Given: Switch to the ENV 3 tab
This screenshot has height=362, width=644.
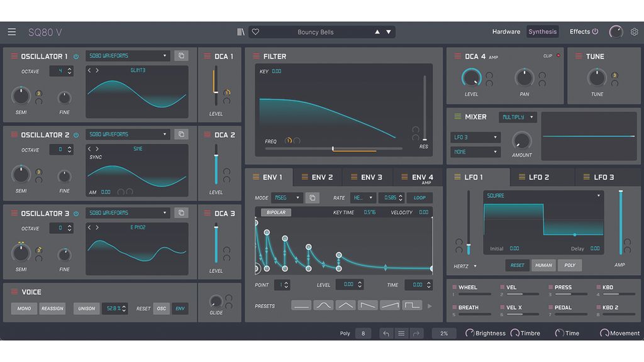Looking at the screenshot, I should [368, 177].
